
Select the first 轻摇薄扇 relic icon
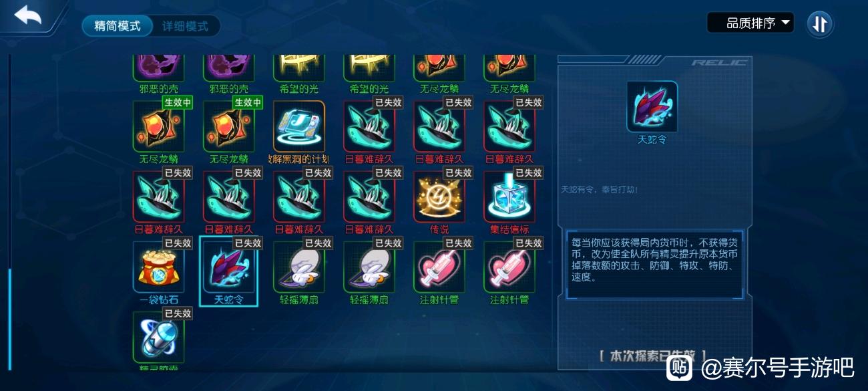pyautogui.click(x=298, y=265)
